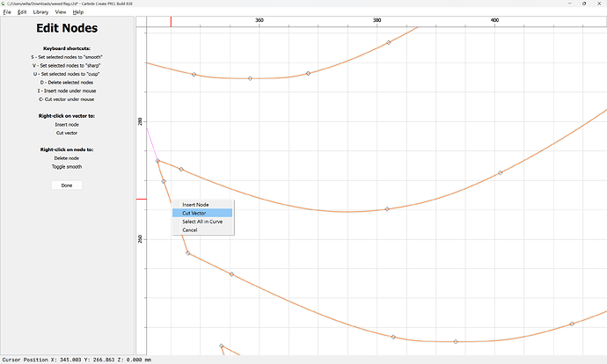The width and height of the screenshot is (607, 364).
Task: Select the rightmost node on the bottom curve
Action: click(x=572, y=324)
